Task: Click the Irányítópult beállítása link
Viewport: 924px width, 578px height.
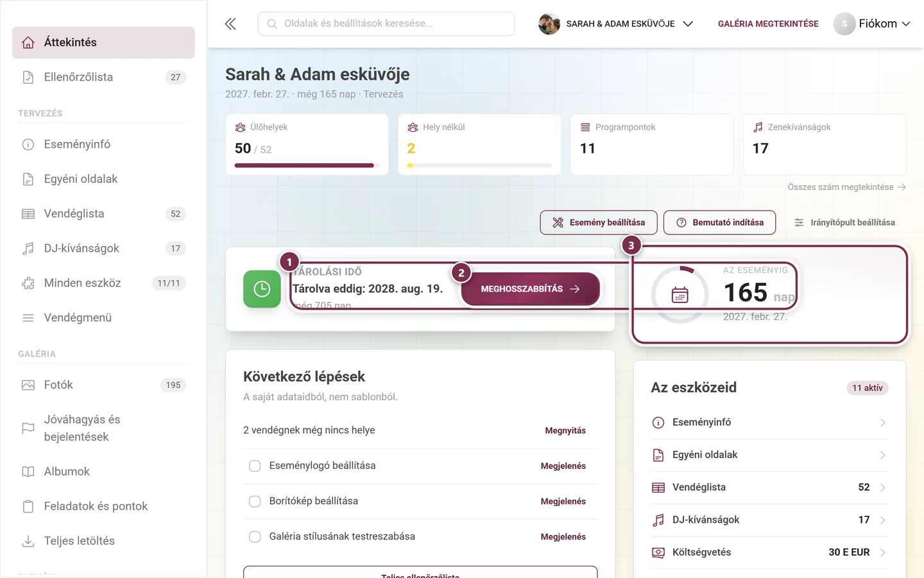Action: pos(844,223)
